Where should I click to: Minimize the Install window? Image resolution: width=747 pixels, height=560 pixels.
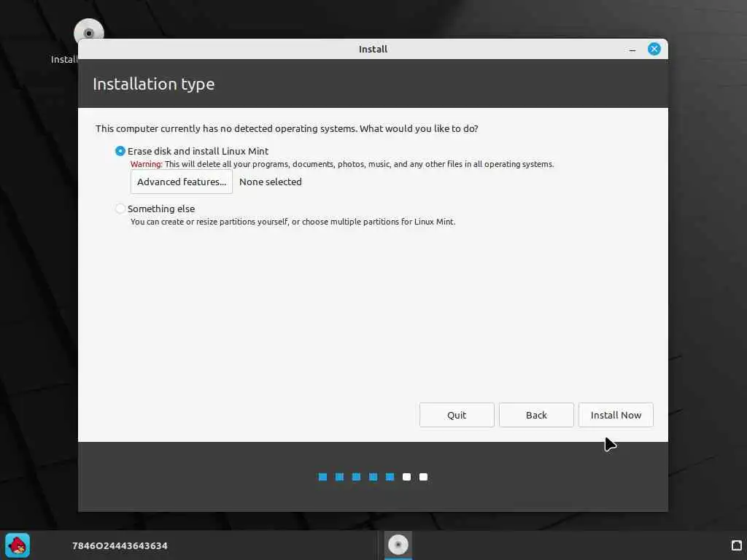pyautogui.click(x=632, y=50)
